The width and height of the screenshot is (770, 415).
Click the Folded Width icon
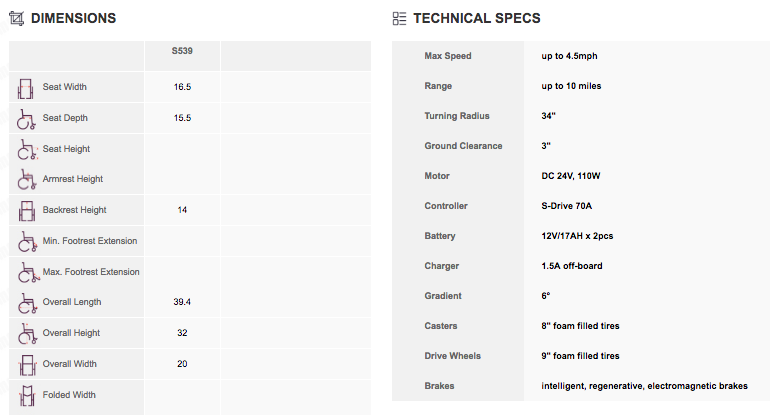pos(27,395)
